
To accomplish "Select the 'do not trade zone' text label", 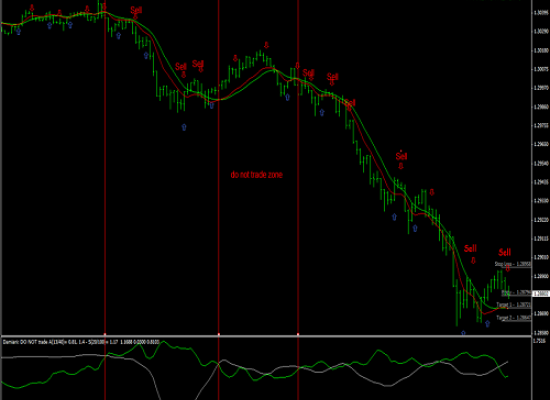I will (x=256, y=174).
